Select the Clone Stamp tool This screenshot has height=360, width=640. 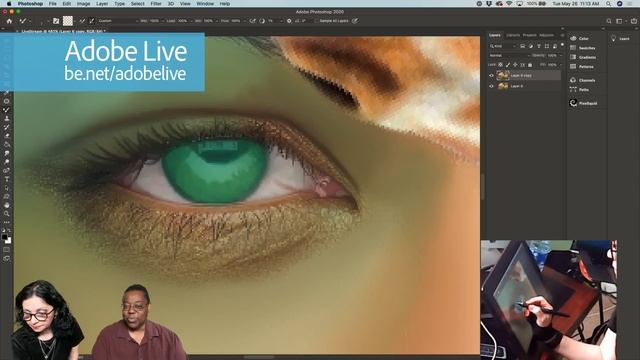click(7, 118)
